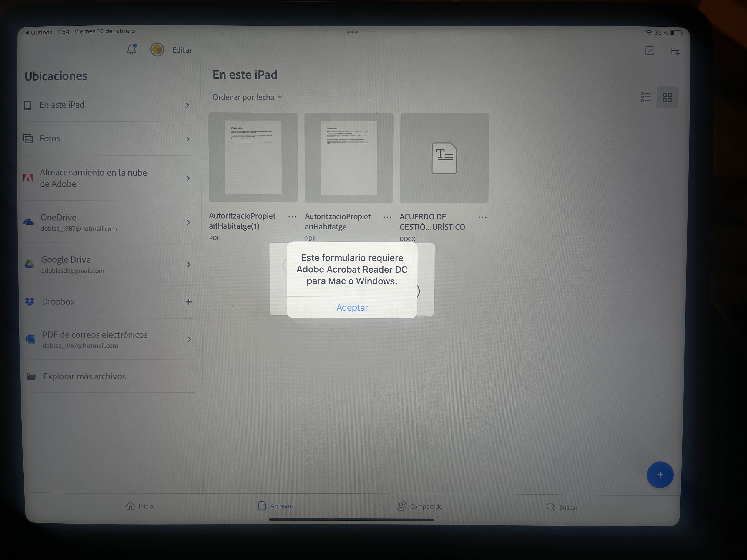This screenshot has height=560, width=747.
Task: Expand the En este iPad location
Action: 188,105
